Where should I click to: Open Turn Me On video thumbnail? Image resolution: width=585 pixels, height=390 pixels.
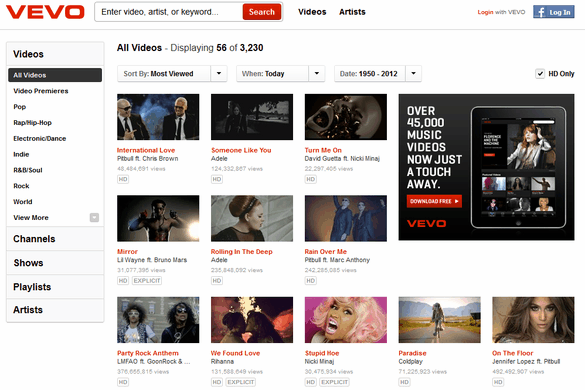(346, 117)
